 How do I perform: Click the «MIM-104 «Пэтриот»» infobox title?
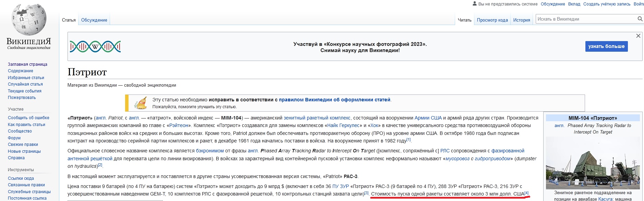pos(593,118)
